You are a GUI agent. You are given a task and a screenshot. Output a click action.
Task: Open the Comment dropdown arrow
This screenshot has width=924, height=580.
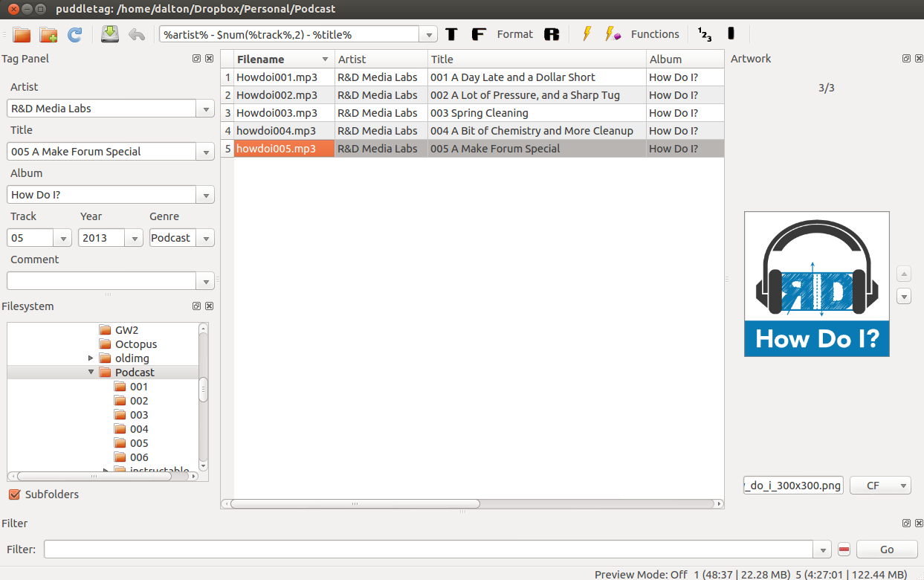point(205,281)
